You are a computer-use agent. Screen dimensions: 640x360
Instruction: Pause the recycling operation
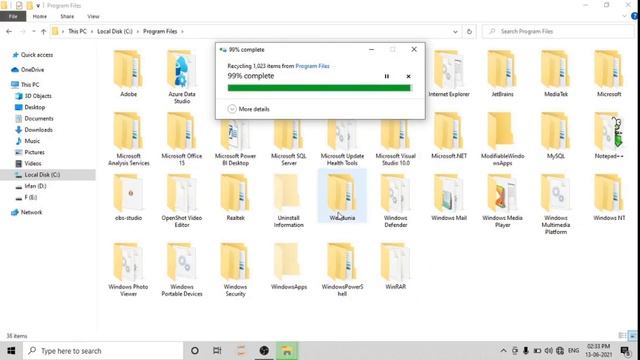387,76
